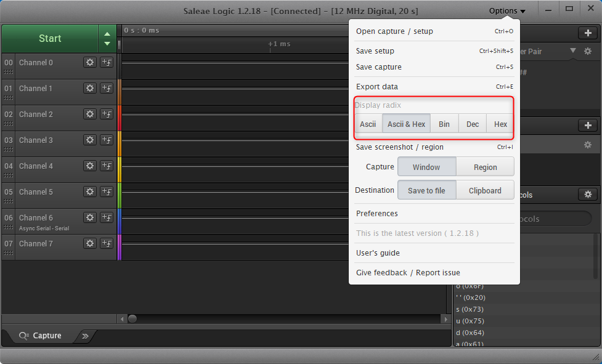The width and height of the screenshot is (602, 364).
Task: Select Channel 6 Async Serial label
Action: [x=44, y=229]
